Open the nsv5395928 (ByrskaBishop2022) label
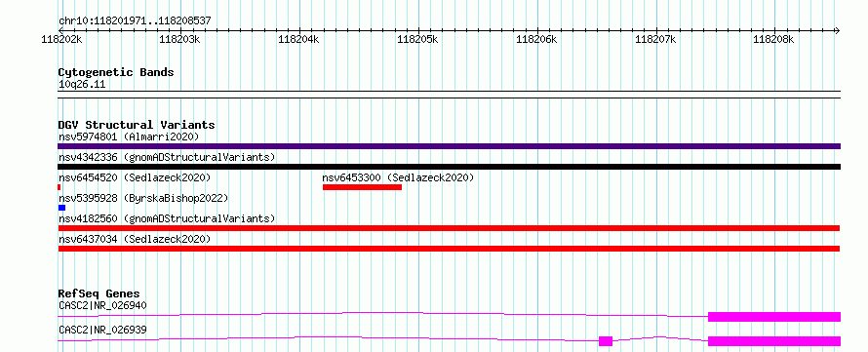Image resolution: width=868 pixels, height=352 pixels. click(x=143, y=198)
